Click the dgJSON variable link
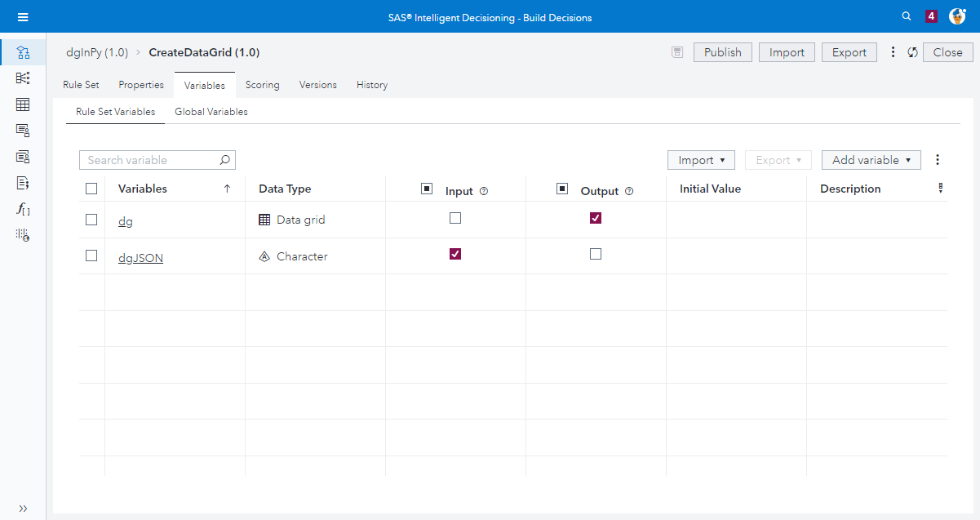980x520 pixels. pyautogui.click(x=140, y=257)
